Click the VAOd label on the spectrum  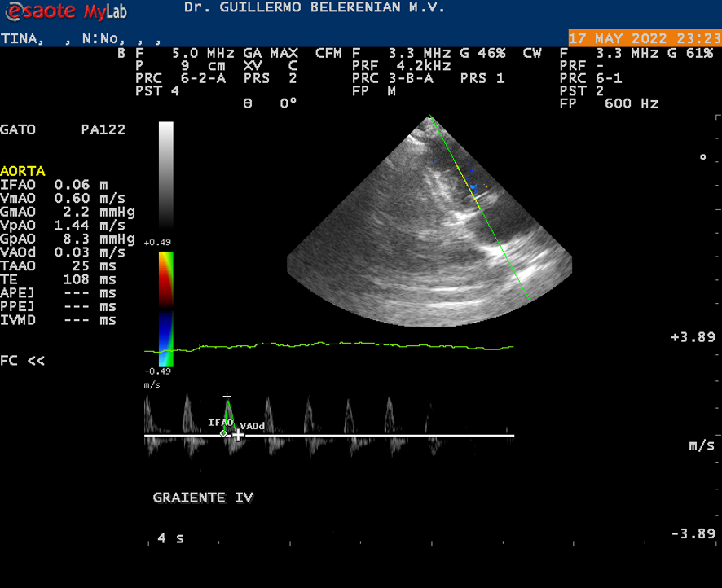point(253,427)
